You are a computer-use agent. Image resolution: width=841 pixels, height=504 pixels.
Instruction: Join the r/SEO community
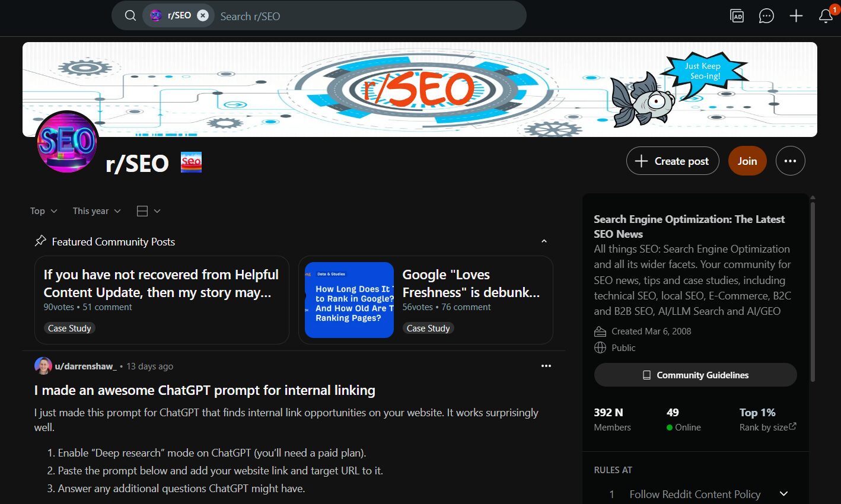[x=747, y=161]
